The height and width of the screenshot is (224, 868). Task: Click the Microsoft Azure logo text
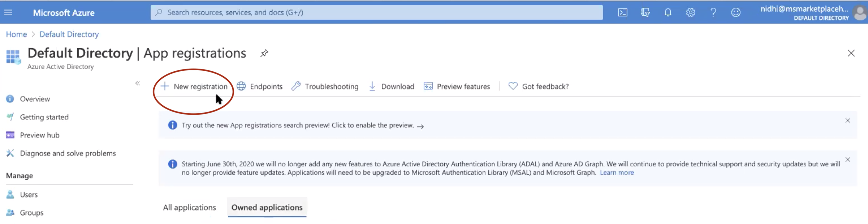tap(64, 13)
